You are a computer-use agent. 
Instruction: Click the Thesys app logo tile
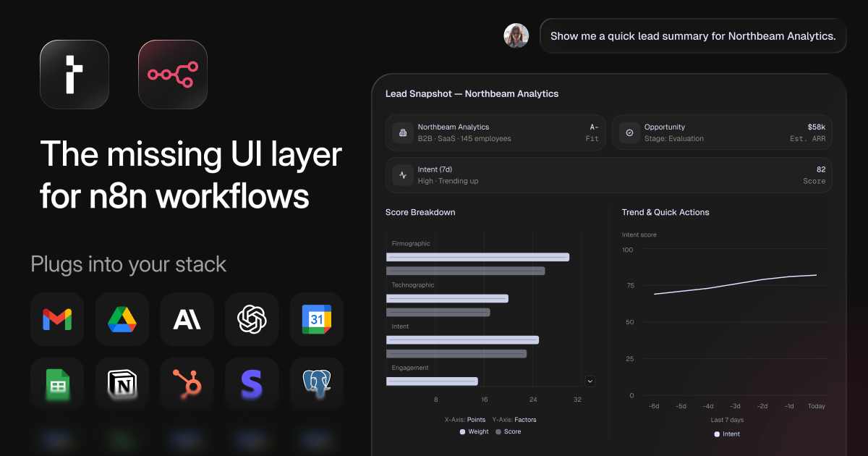(x=75, y=75)
